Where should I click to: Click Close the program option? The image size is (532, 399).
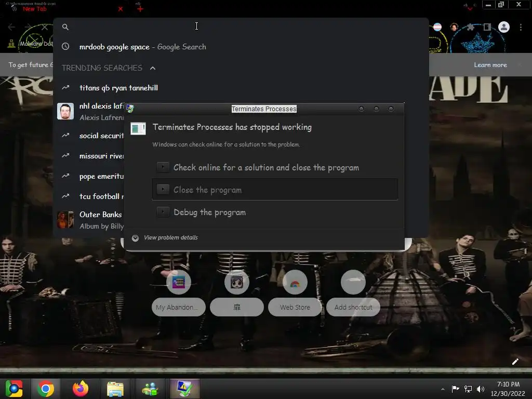click(x=275, y=190)
